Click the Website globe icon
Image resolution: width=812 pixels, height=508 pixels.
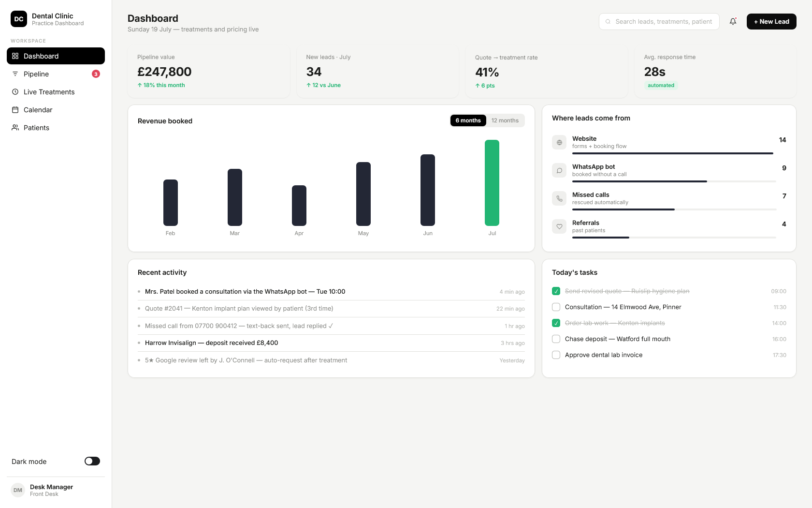click(559, 142)
